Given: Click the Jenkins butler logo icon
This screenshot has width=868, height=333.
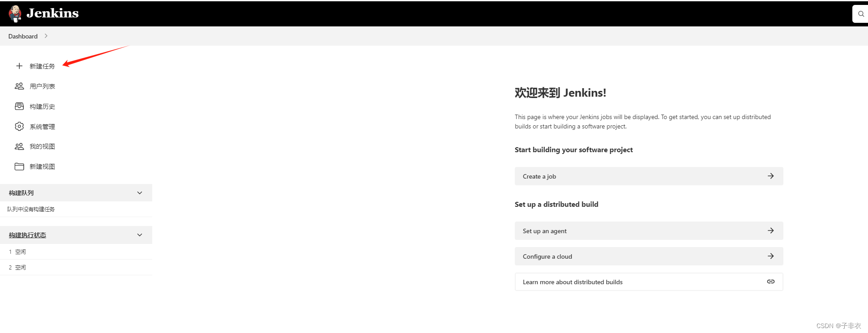Looking at the screenshot, I should 15,13.
